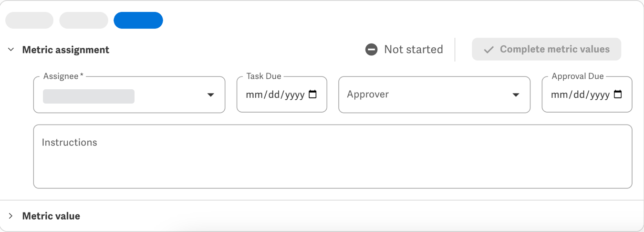Select the first gray pill tab
644x232 pixels.
tap(29, 21)
